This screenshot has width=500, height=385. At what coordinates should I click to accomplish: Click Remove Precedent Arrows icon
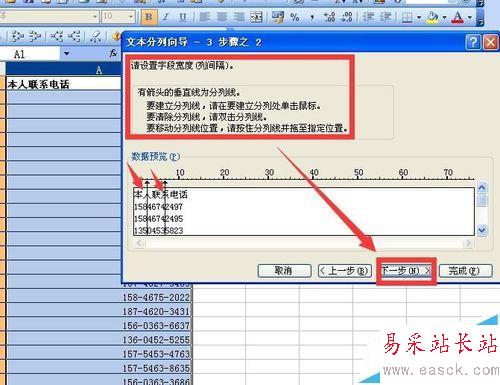coord(34,36)
